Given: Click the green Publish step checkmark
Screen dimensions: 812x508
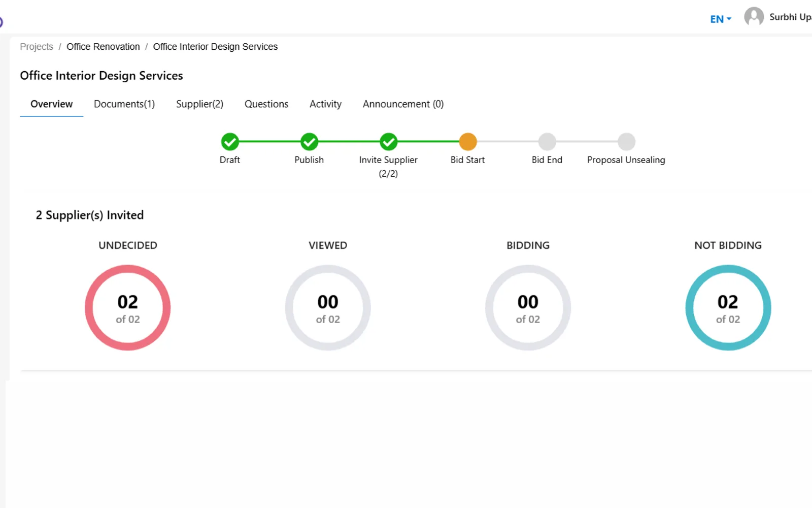Looking at the screenshot, I should click(309, 142).
